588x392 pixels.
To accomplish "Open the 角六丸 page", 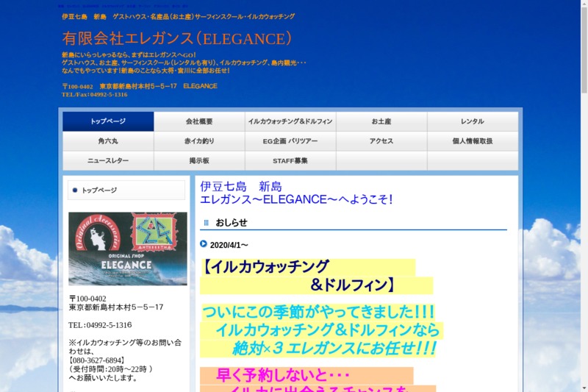I will [x=108, y=141].
